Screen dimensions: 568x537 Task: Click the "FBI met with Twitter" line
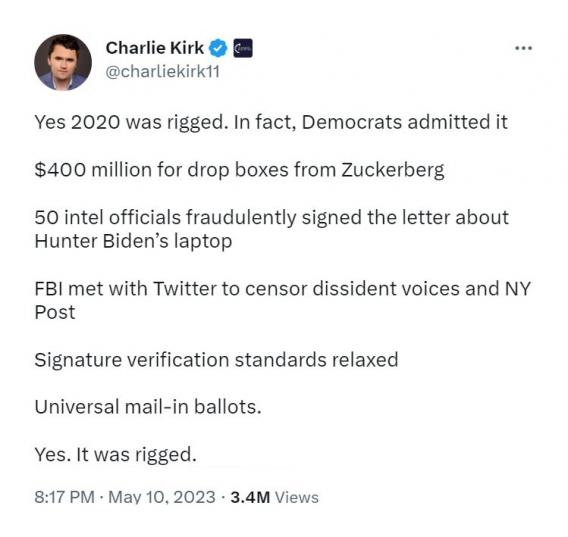click(x=283, y=289)
